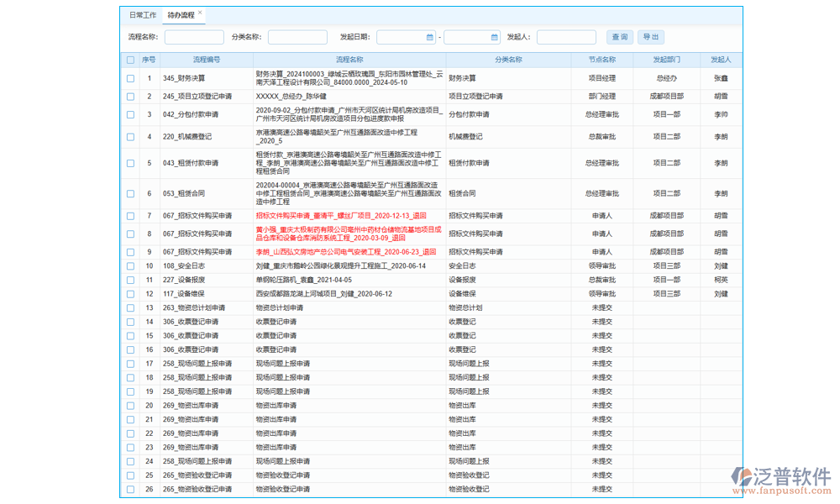Click the 发起人 input box
Viewport: 840px width, 504px height.
[x=566, y=38]
